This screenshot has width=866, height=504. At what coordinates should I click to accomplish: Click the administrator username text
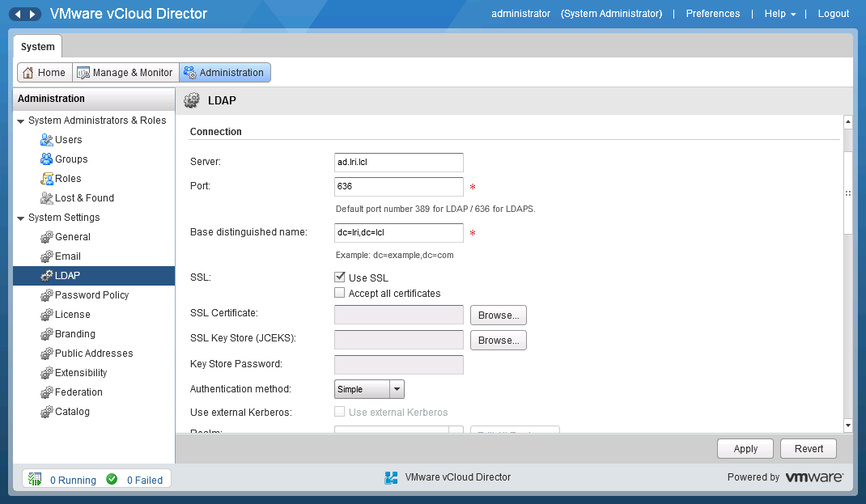(x=521, y=14)
